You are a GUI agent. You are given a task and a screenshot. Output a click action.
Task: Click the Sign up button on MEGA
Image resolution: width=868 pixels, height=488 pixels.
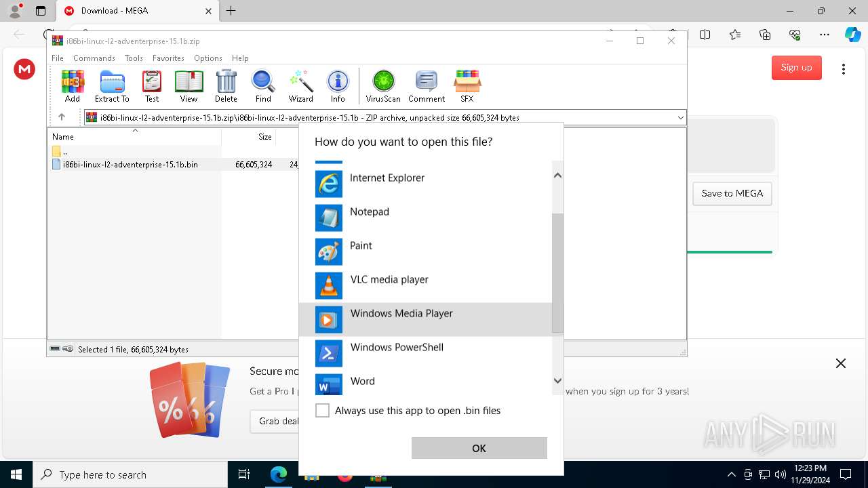coord(796,67)
